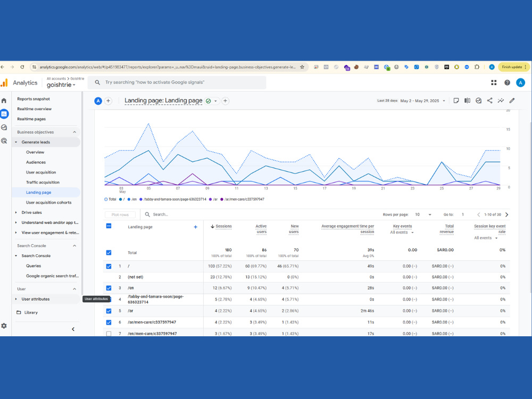Open the Queries report
This screenshot has width=532, height=399.
[x=34, y=265]
